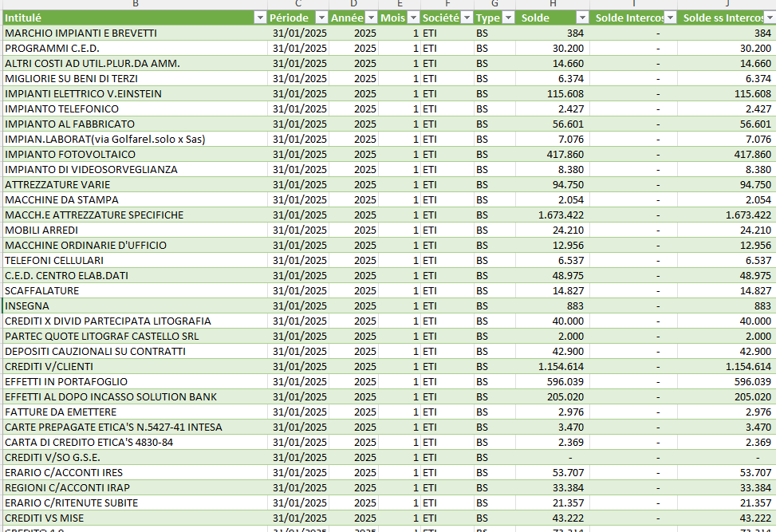Viewport: 776px width, 532px height.
Task: Select cell ERARIO C/ACCONTI IRES
Action: [x=135, y=473]
